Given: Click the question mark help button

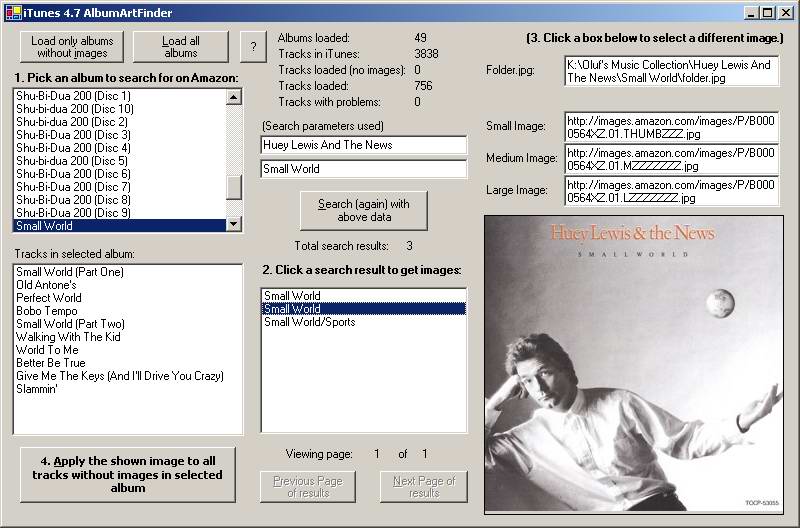Looking at the screenshot, I should pyautogui.click(x=253, y=46).
